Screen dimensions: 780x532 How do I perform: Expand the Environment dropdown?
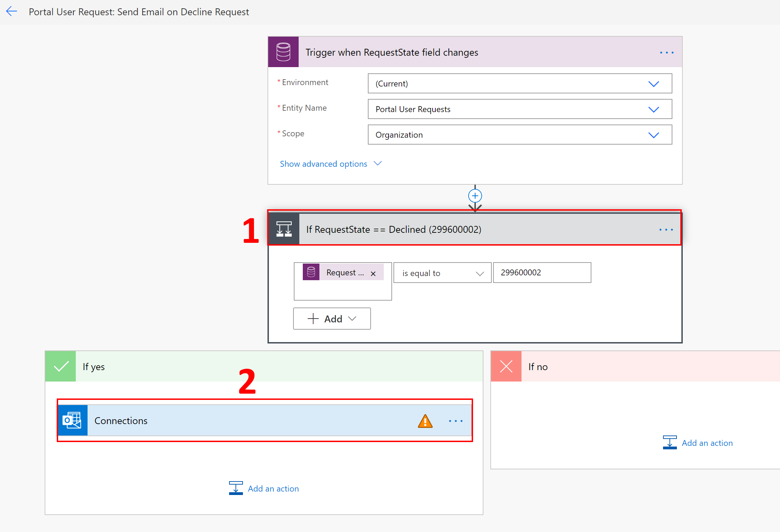[653, 83]
